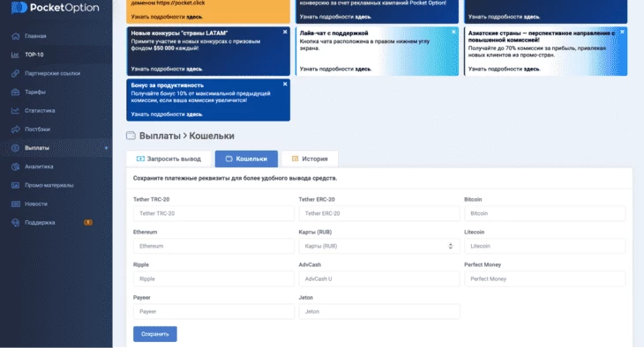The width and height of the screenshot is (644, 348).
Task: Switch to the Запросить вывод tab
Action: click(168, 159)
